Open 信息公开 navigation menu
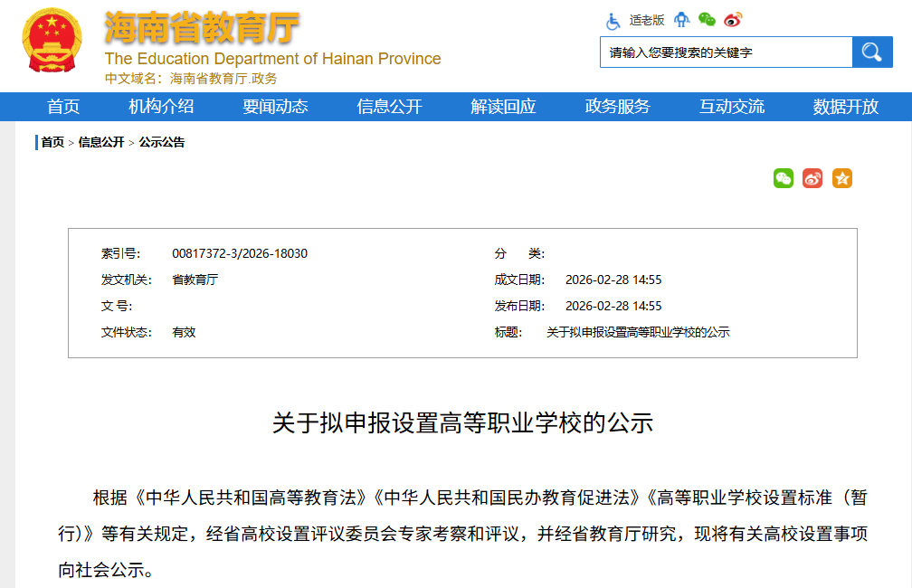 (389, 107)
